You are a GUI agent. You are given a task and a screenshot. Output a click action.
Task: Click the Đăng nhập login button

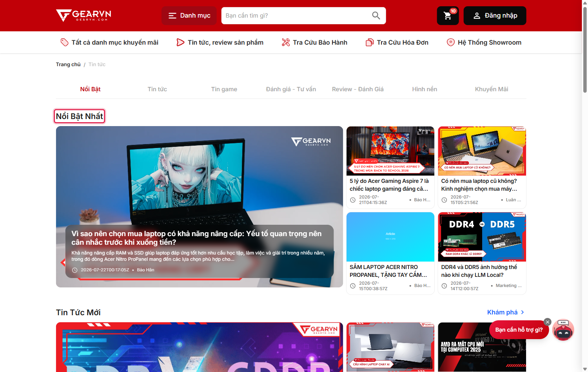(495, 16)
